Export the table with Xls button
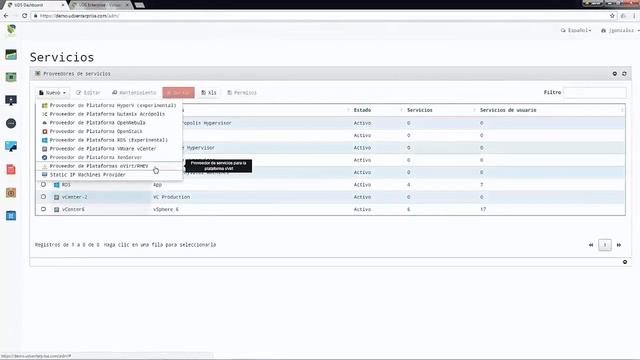The height and width of the screenshot is (360, 640). pos(209,93)
